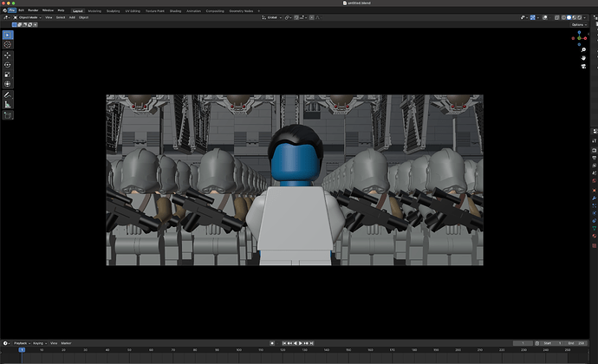598x364 pixels.
Task: Open the File menu
Action: coord(12,10)
